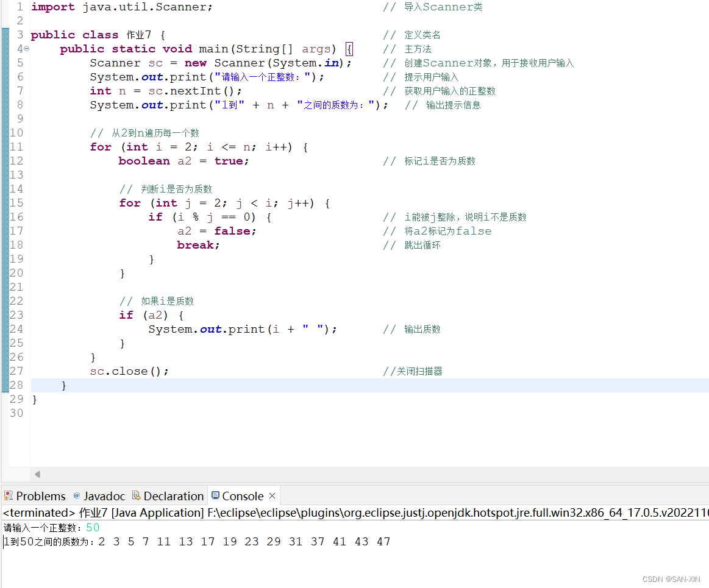Click the left scroll arrow under the editor

click(x=37, y=474)
